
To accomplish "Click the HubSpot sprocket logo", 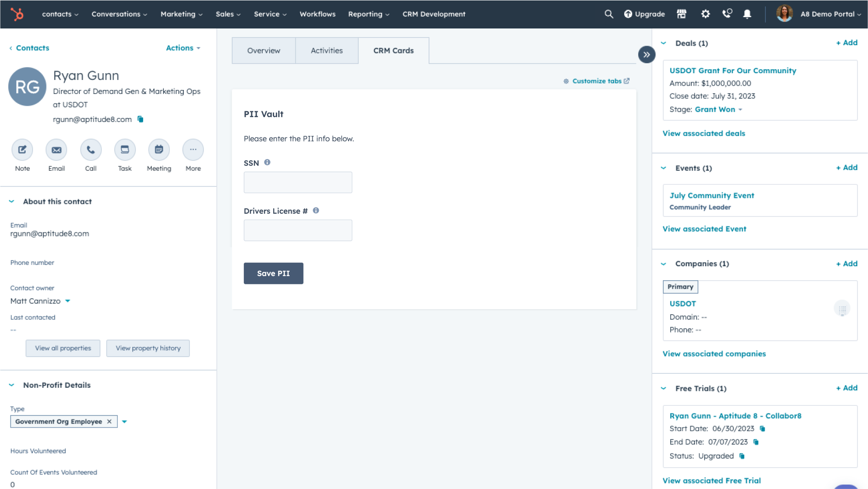I will click(x=17, y=14).
